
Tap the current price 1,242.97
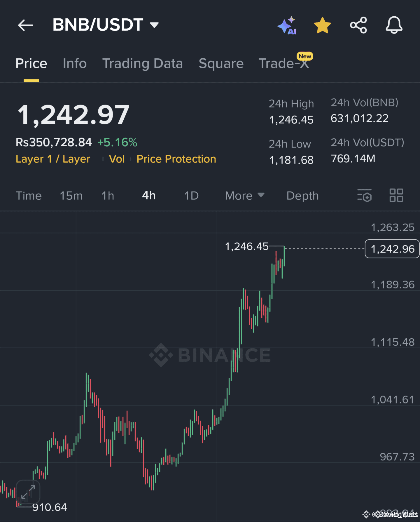pos(73,115)
